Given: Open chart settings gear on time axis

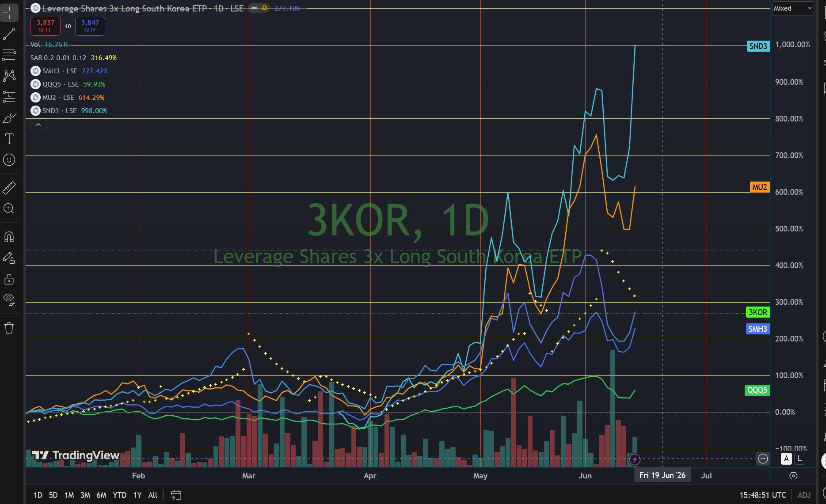Looking at the screenshot, I should pyautogui.click(x=793, y=476).
